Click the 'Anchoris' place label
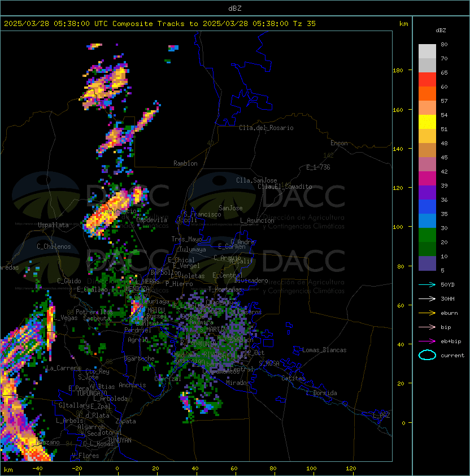Viewport: 470px width, 476px height. (132, 385)
